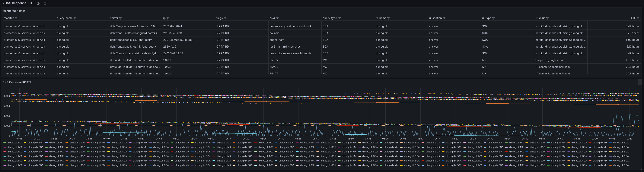Filter the rr_type column
644x172 pixels.
[x=494, y=18]
